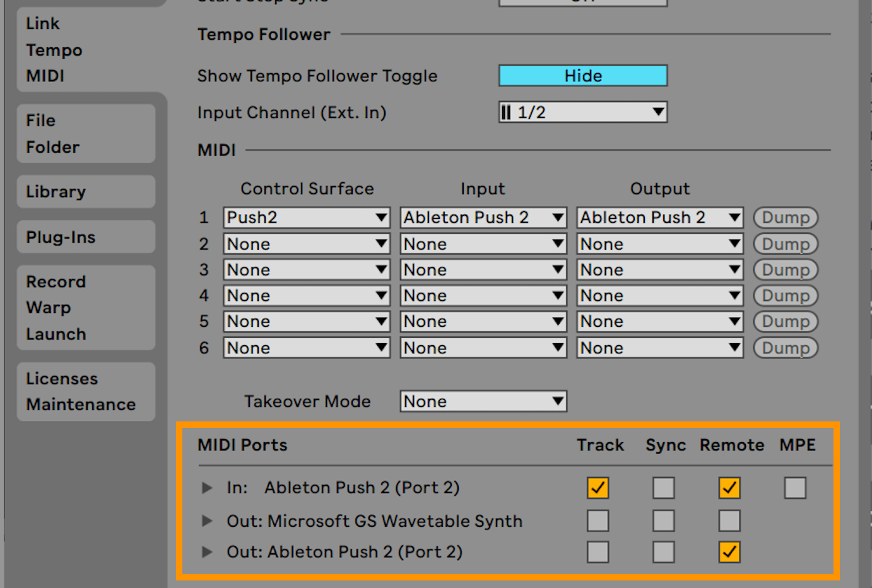Viewport: 872px width, 588px height.
Task: Open the Control Surface 1 dropdown showing Push2
Action: 306,217
